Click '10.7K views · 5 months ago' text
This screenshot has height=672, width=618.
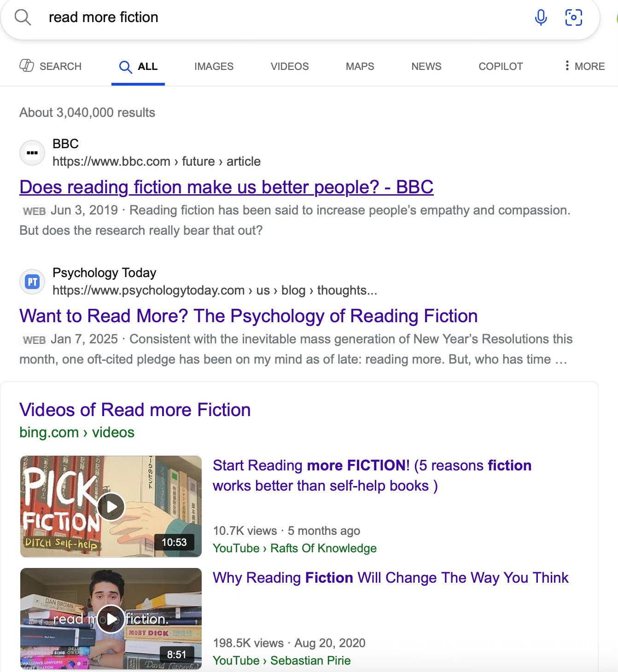click(286, 531)
